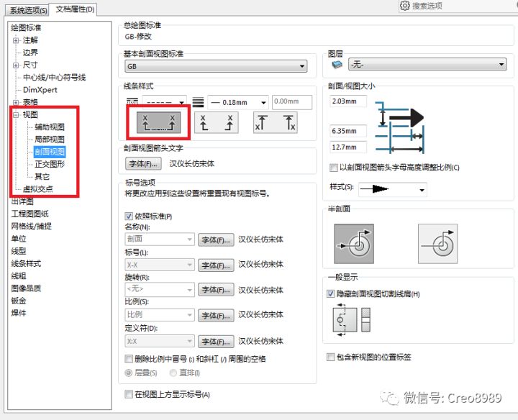Select the 直排 radio button
Screen dimensions: 518x420
[x=173, y=373]
